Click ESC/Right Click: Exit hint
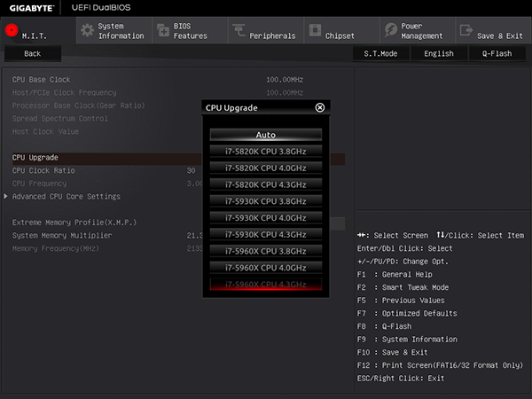Screen dimensions: 532x399 401,379
